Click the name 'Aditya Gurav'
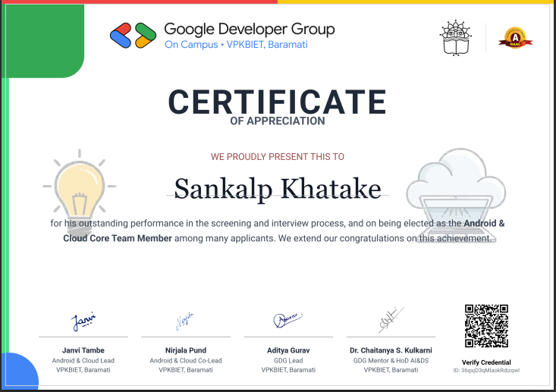556x392 pixels. (x=288, y=350)
